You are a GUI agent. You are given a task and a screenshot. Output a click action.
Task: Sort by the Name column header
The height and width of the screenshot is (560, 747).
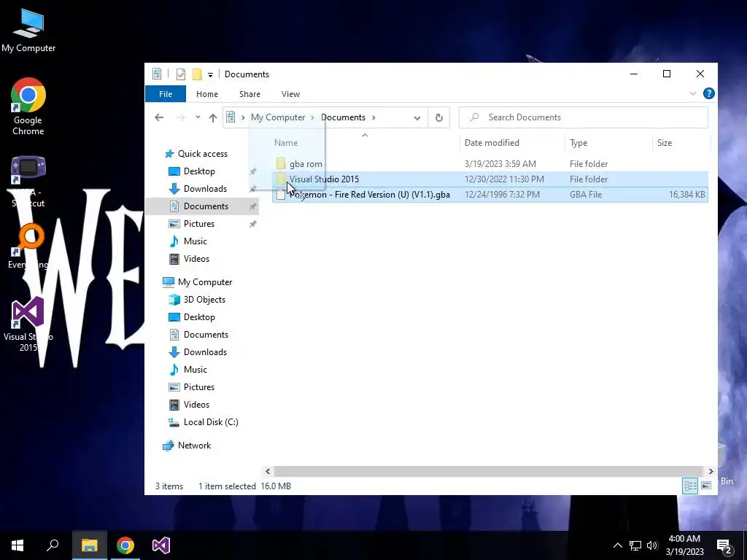tap(286, 143)
